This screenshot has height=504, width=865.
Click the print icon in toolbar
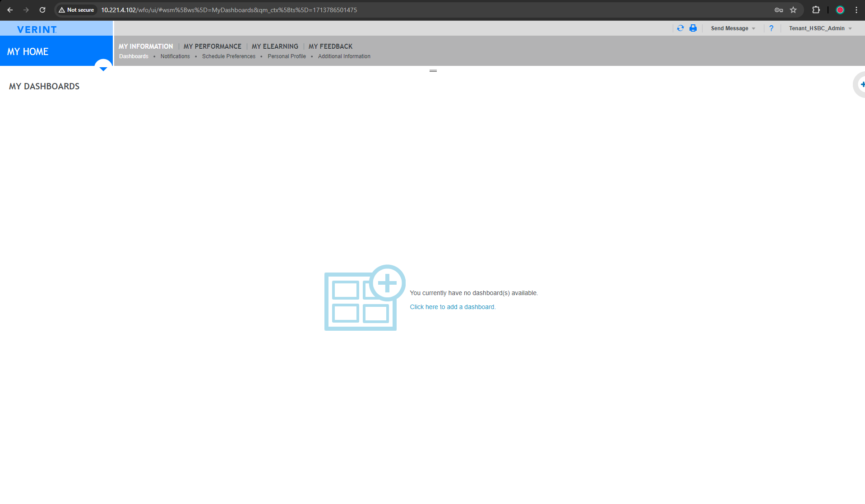[693, 28]
